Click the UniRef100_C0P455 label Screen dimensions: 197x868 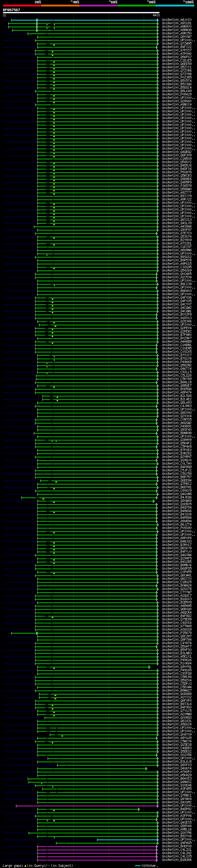(x=176, y=572)
